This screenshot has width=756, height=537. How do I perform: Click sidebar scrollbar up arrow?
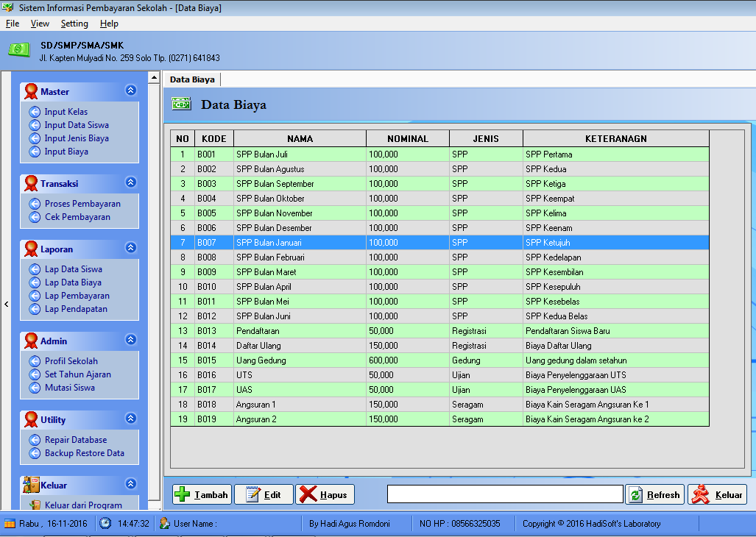tap(154, 77)
